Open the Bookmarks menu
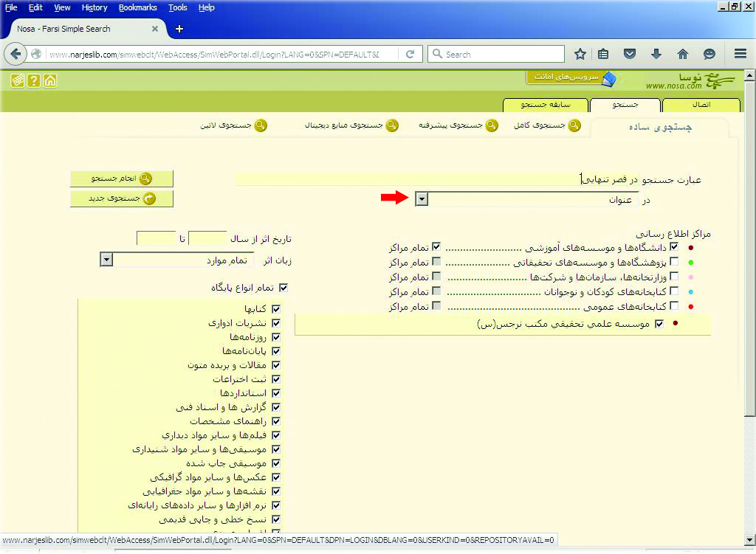This screenshot has width=756, height=554. (138, 7)
